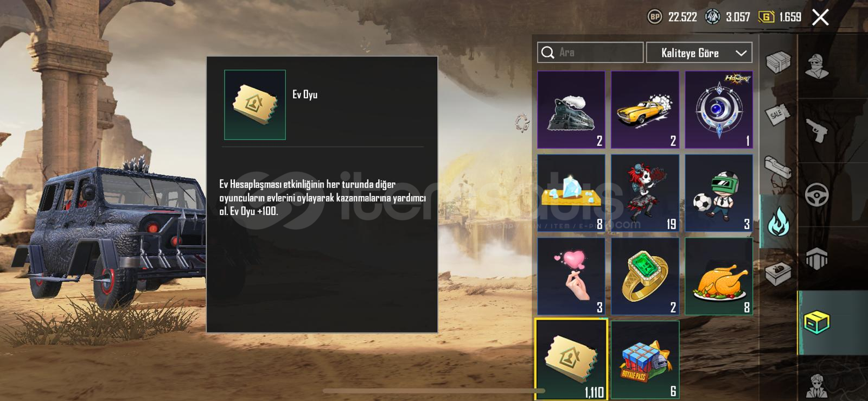Open the vehicle steering wheel category
The width and height of the screenshot is (868, 401).
[x=817, y=195]
